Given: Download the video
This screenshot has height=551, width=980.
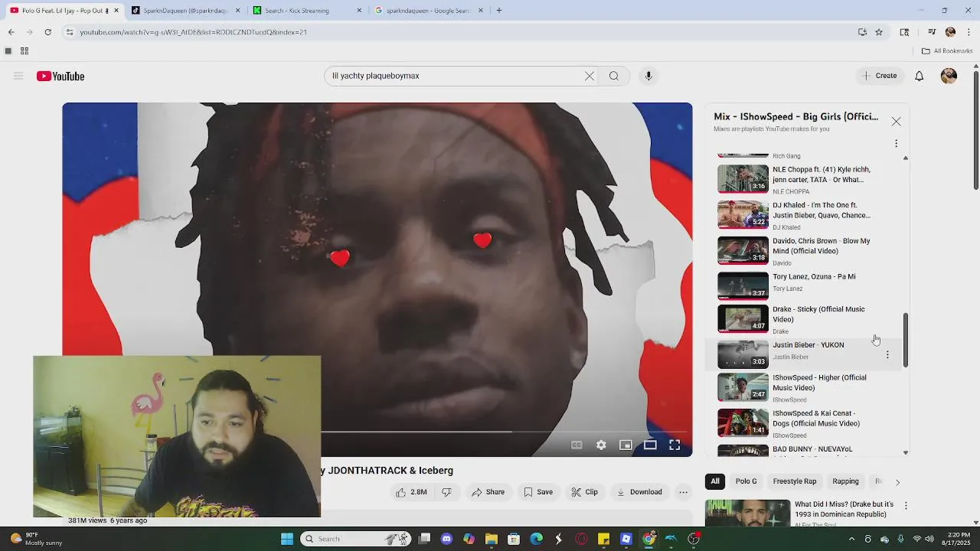Looking at the screenshot, I should (x=639, y=492).
